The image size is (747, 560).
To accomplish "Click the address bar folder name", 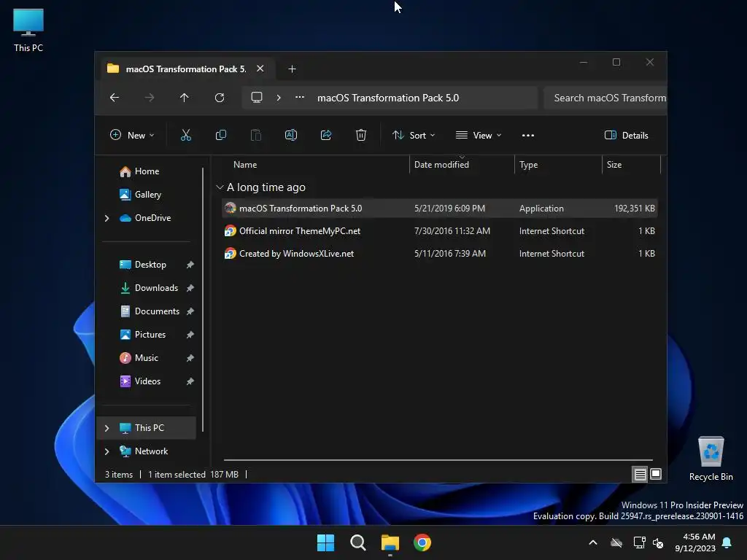I will point(388,98).
